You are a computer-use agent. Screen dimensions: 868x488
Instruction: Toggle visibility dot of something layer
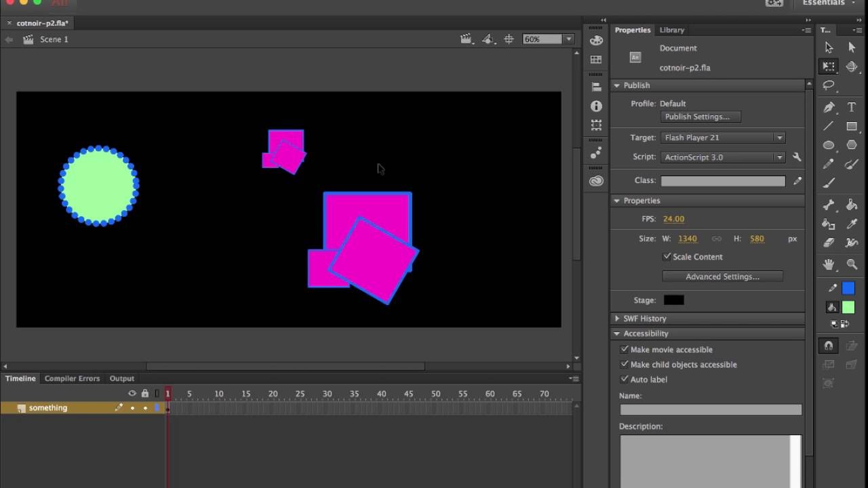[x=132, y=408]
